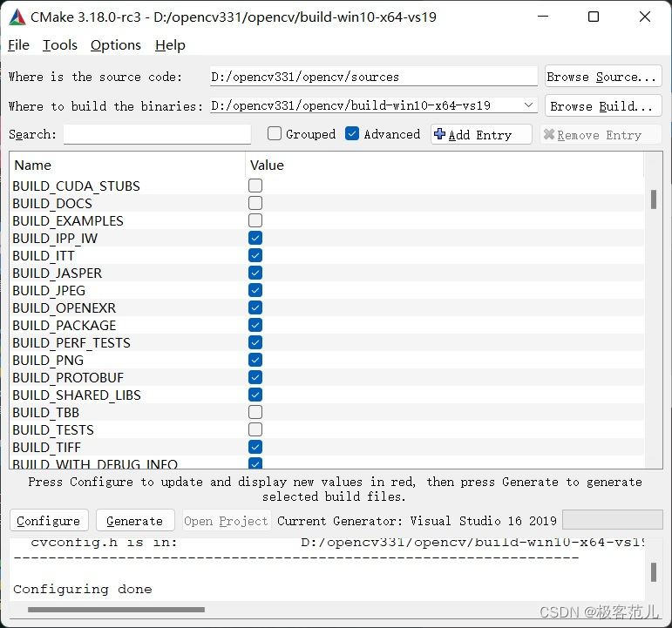Select the BUILD_PROTOBUF entry name
Image resolution: width=672 pixels, height=628 pixels.
click(68, 378)
